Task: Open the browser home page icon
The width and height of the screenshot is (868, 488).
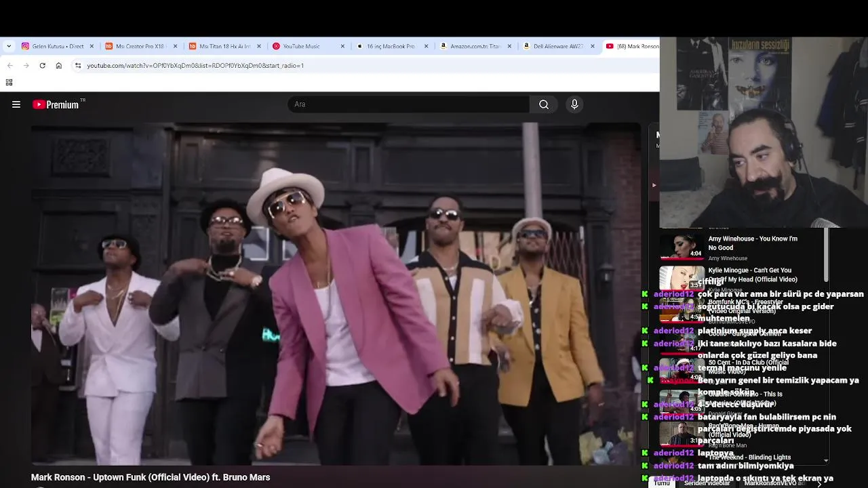Action: 58,66
